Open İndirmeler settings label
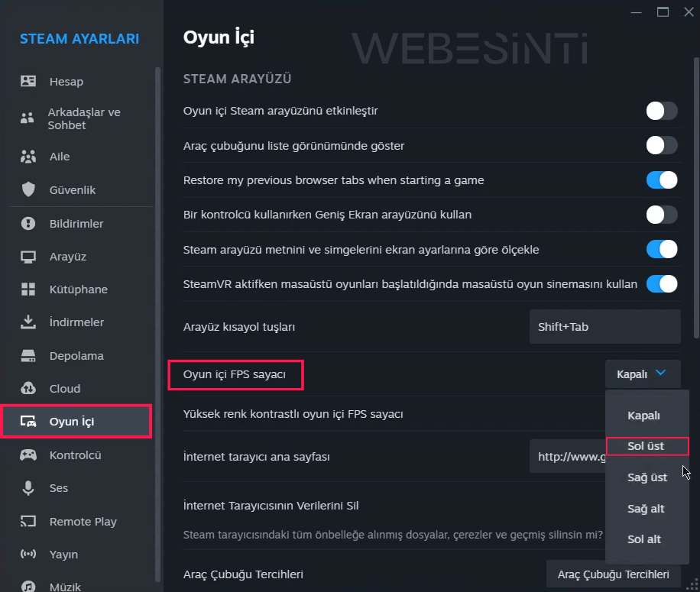Image resolution: width=700 pixels, height=592 pixels. [x=76, y=322]
